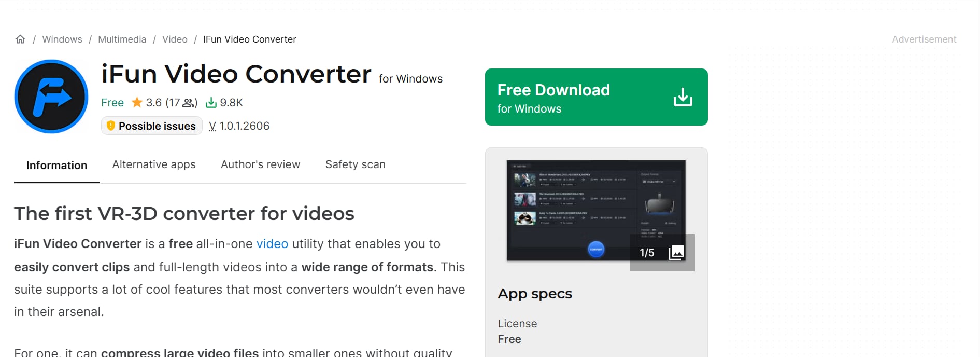This screenshot has width=980, height=357.
Task: Open the Windows breadcrumb link
Action: tap(62, 39)
